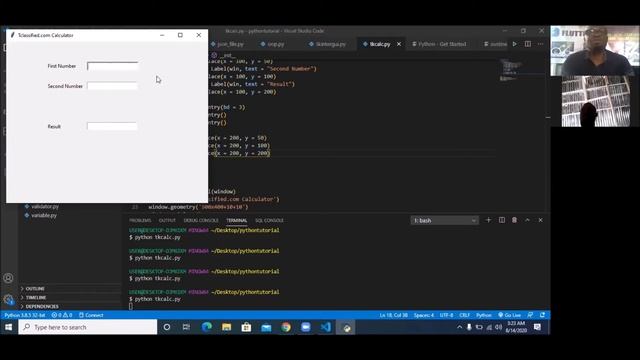
Task: Launch Microsoft Edge from taskbar
Action: 207,327
